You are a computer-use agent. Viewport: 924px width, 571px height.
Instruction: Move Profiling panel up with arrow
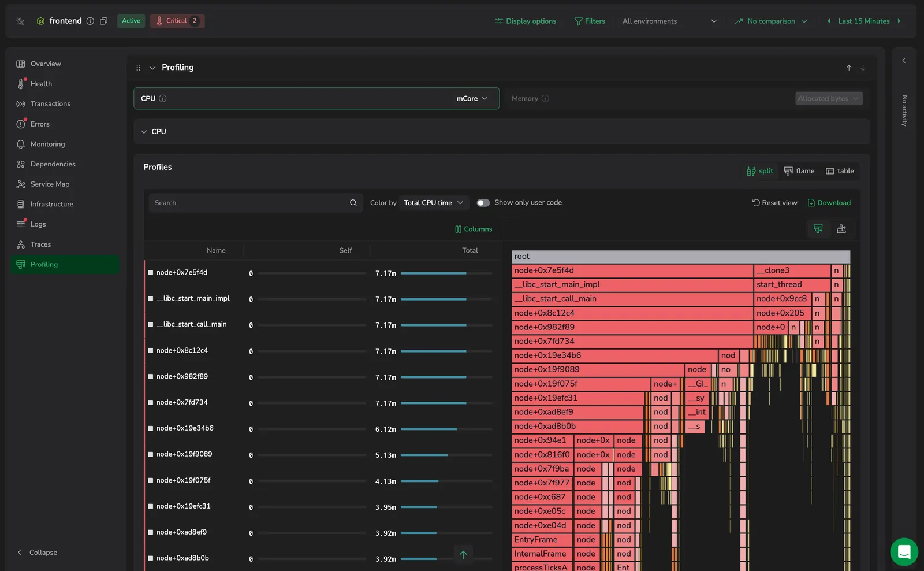(x=849, y=68)
